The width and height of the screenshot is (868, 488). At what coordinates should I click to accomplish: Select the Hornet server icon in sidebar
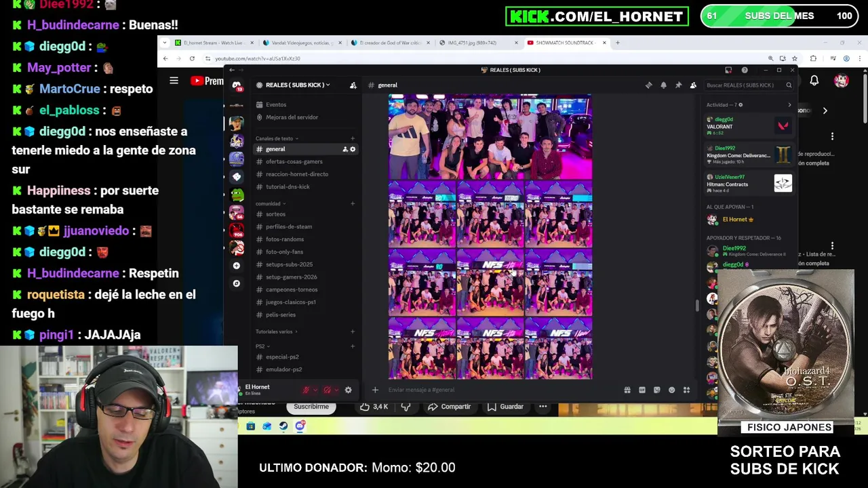coord(237,141)
